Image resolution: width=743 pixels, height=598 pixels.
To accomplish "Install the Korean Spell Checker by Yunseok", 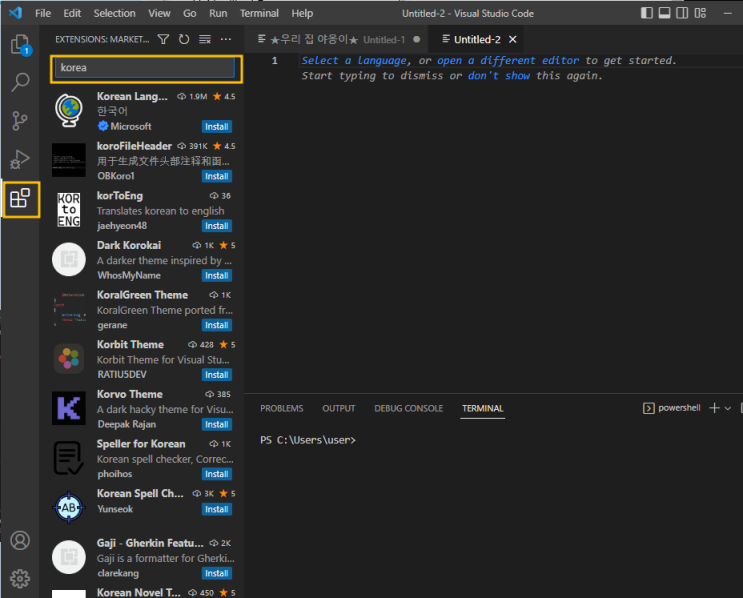I will [217, 509].
